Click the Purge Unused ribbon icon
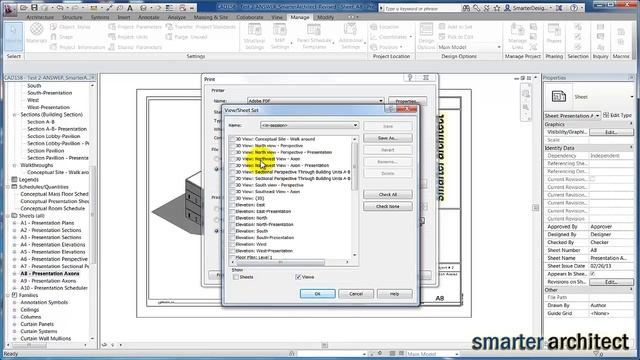Viewport: 640px width, 360px height. 169,37
